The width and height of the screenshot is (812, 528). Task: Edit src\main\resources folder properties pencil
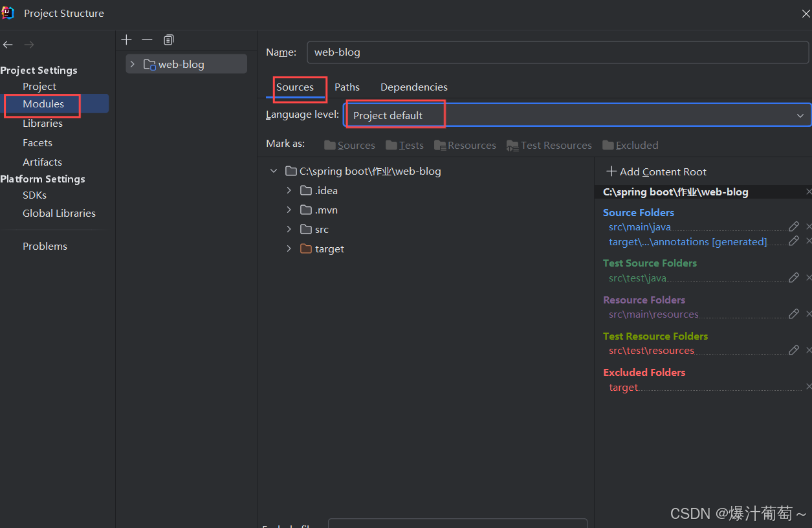click(794, 314)
